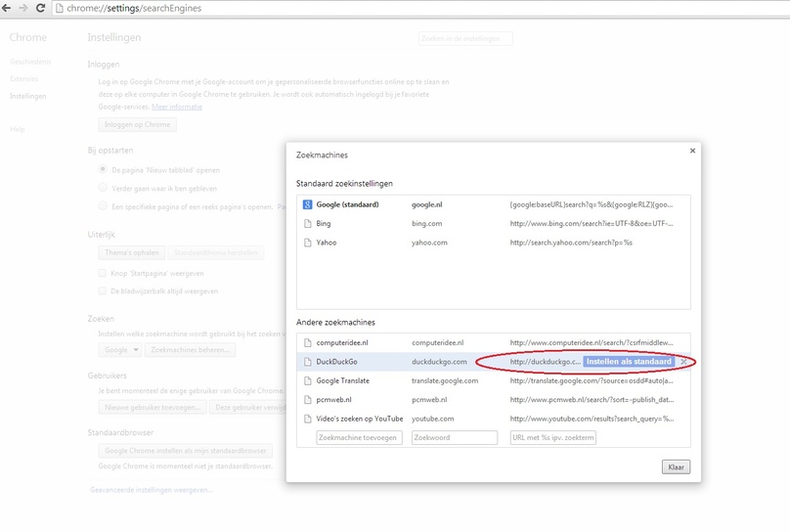Set DuckDuckGo via 'Instellen als standaard'
Viewport: 790px width, 532px height.
coord(629,362)
